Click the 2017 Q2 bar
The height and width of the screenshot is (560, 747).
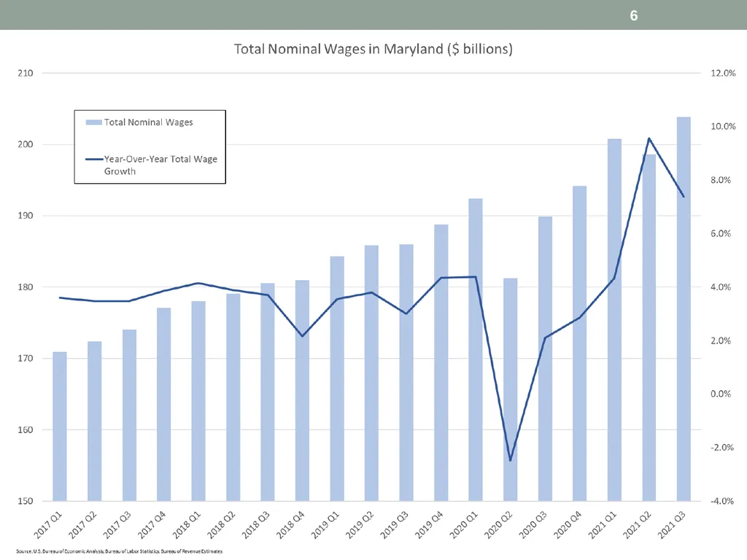pyautogui.click(x=94, y=421)
